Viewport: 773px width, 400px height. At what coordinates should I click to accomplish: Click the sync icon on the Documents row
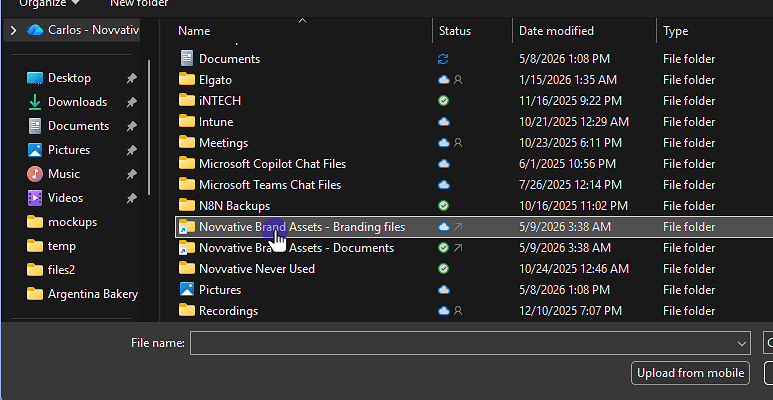pos(443,59)
